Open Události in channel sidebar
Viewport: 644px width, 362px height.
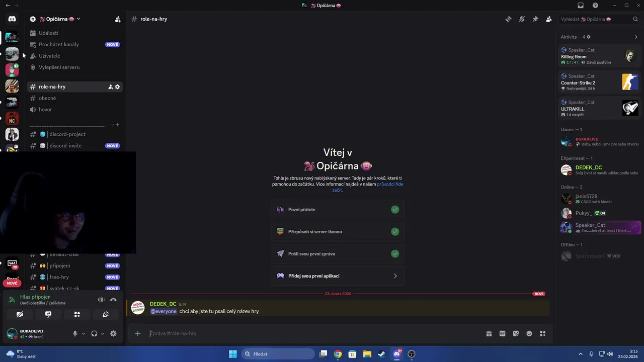[x=74, y=33]
